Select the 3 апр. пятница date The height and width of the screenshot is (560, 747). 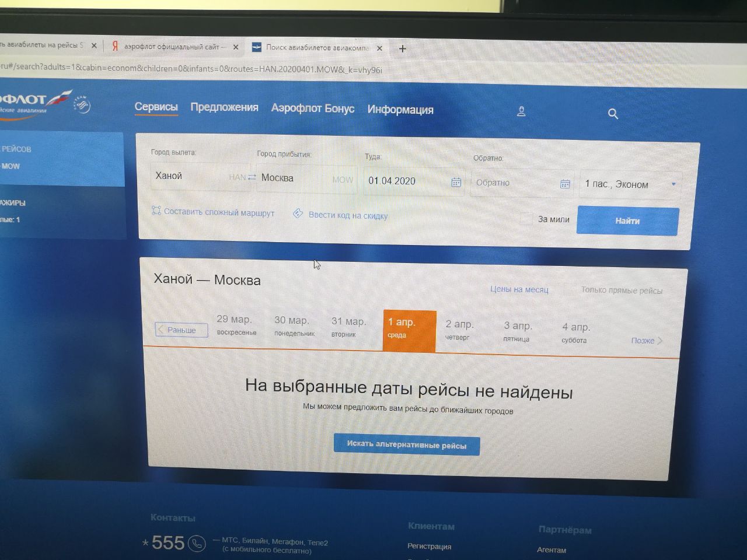click(x=517, y=331)
